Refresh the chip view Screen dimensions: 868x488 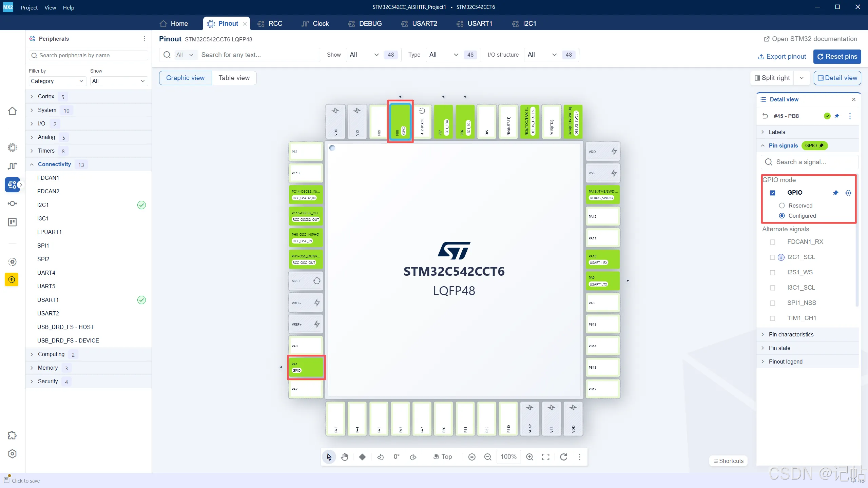click(x=564, y=457)
